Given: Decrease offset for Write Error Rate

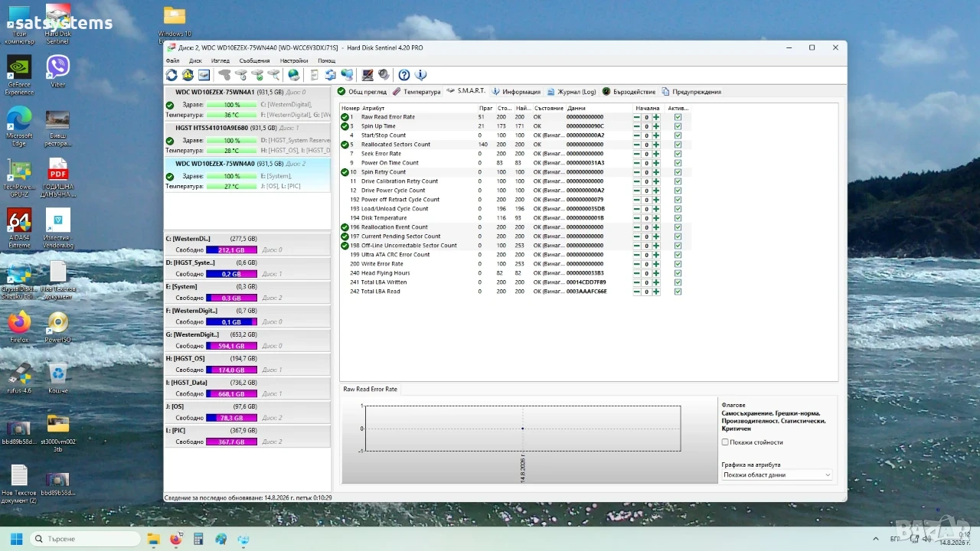Looking at the screenshot, I should (637, 264).
